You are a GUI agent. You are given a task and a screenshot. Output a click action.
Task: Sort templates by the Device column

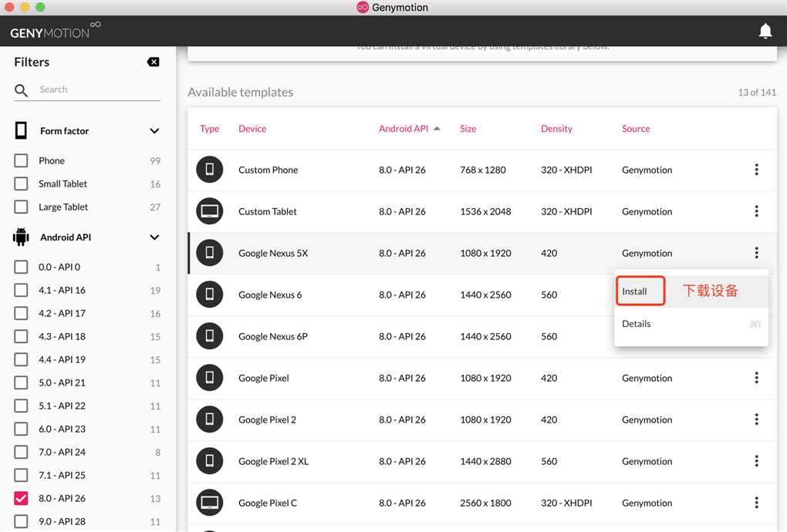pos(252,128)
